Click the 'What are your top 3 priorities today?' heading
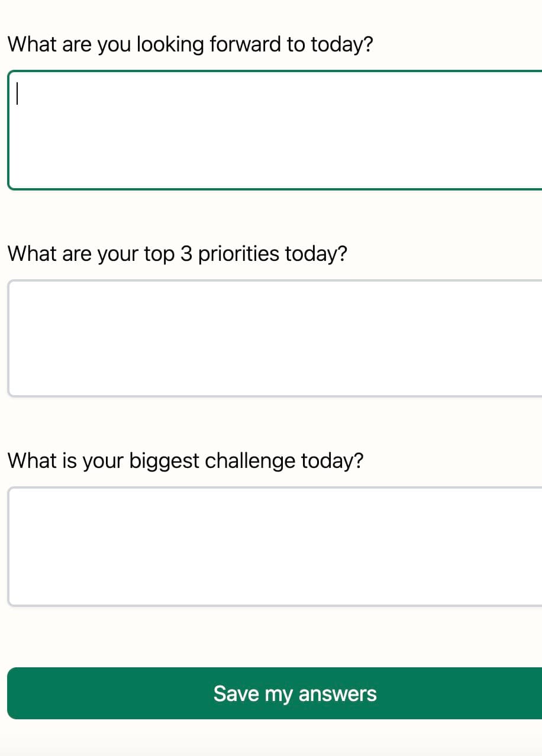The height and width of the screenshot is (756, 542). point(178,253)
